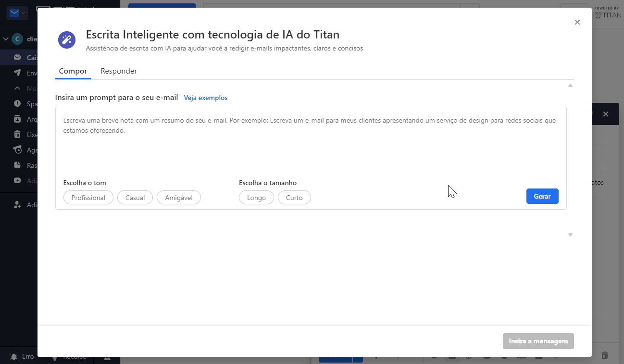Open the sent paper-plane icon in sidebar
This screenshot has width=624, height=364.
tap(17, 73)
